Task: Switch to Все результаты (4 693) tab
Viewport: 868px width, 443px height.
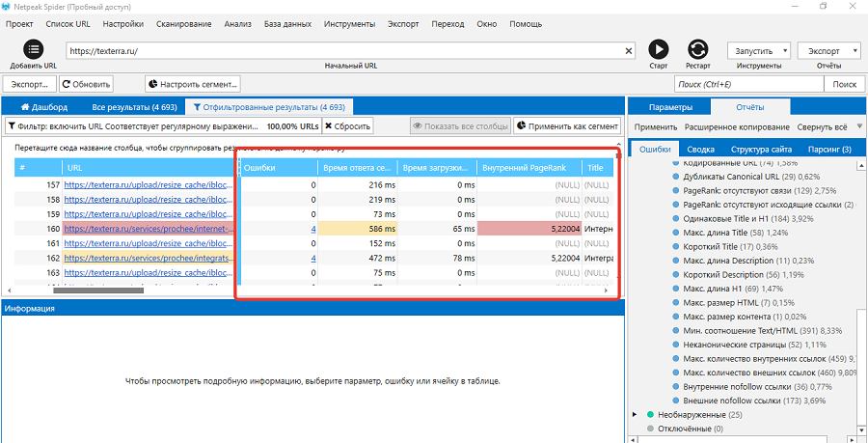Action: 134,107
